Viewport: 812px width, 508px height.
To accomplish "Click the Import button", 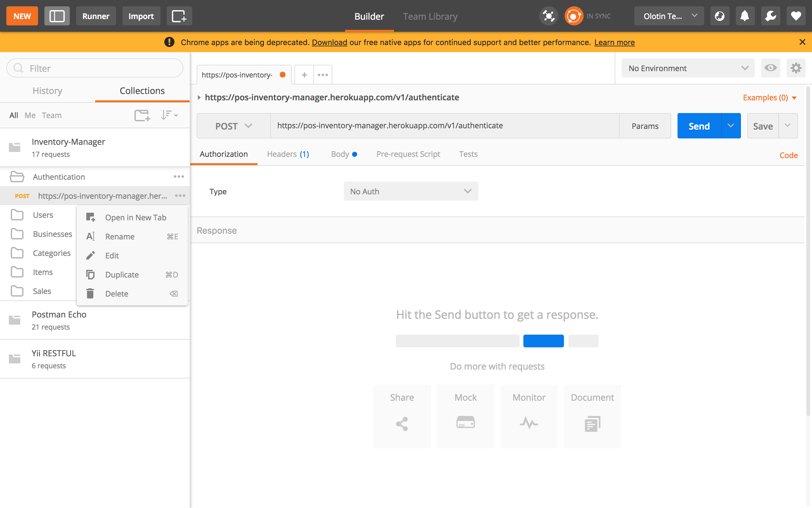I will pos(141,16).
